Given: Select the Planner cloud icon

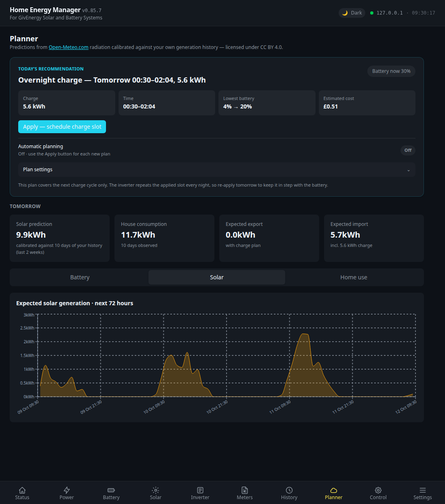Looking at the screenshot, I should (x=334, y=490).
